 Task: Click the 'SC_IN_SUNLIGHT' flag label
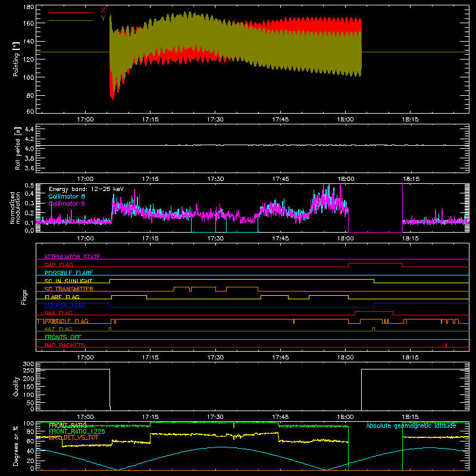[x=68, y=281]
